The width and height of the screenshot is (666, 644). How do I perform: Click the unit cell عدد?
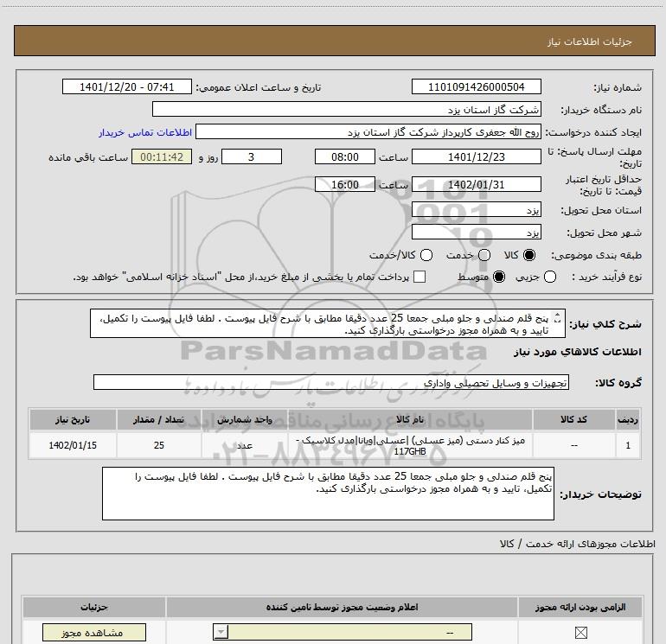245,445
